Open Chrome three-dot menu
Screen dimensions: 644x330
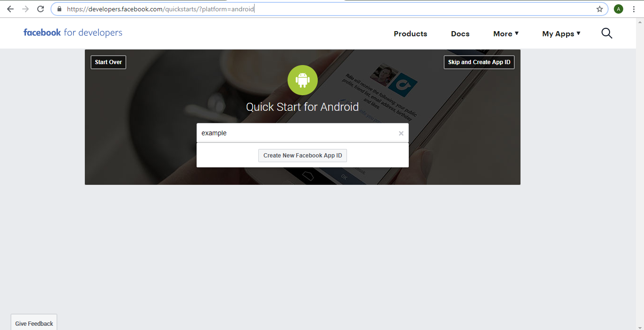click(634, 9)
